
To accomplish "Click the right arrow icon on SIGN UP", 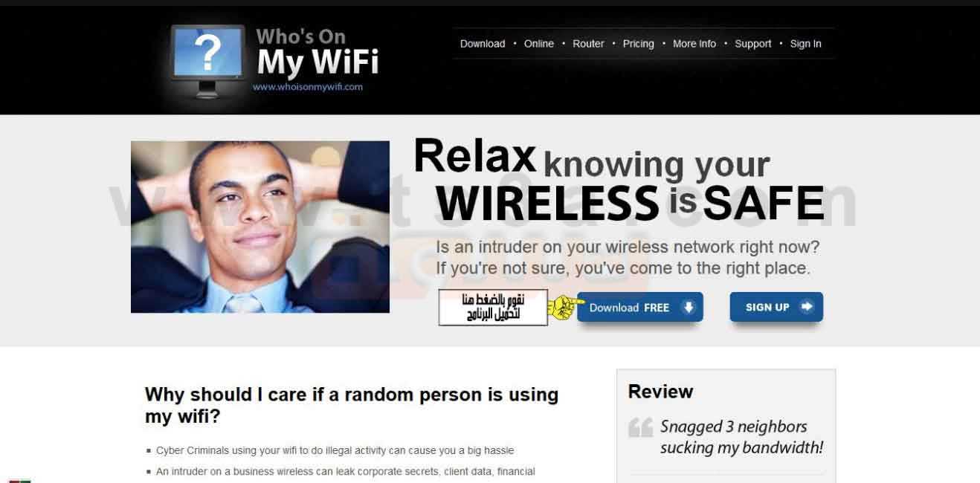I will coord(806,306).
